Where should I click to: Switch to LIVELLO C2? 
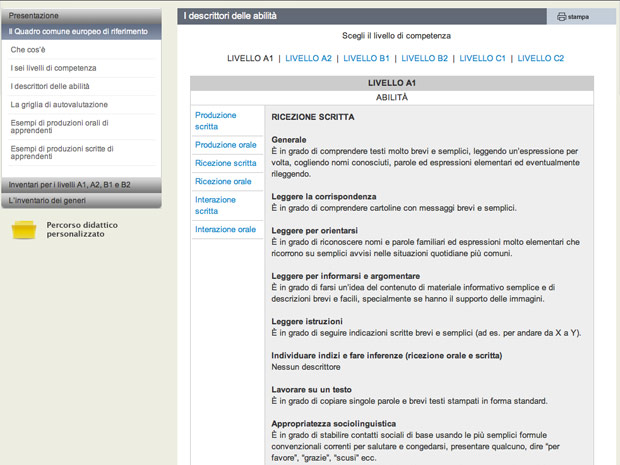541,58
